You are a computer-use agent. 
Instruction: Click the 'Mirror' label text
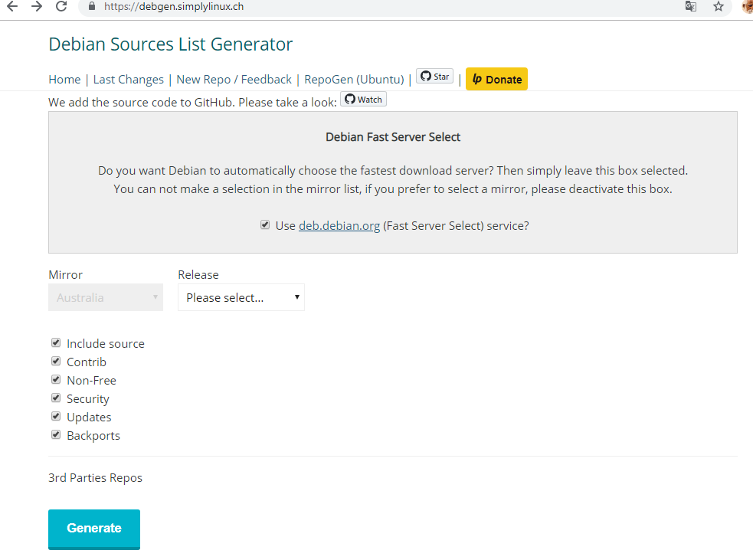tap(65, 275)
